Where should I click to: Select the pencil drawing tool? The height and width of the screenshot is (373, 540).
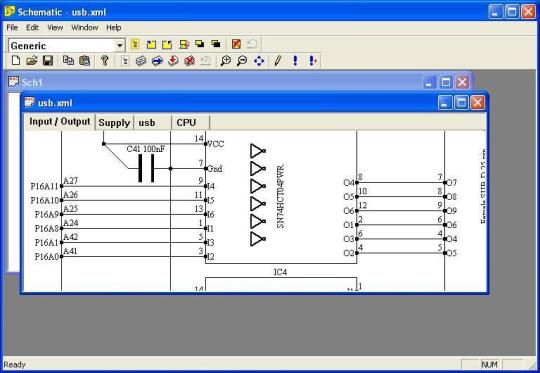pyautogui.click(x=278, y=61)
